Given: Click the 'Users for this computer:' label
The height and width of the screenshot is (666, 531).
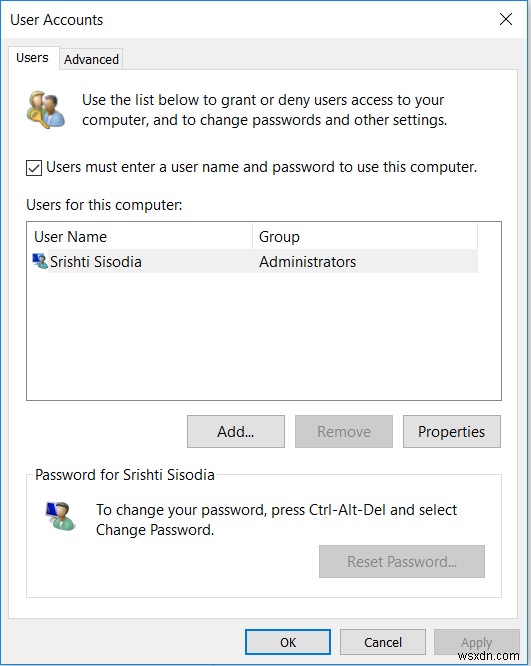Looking at the screenshot, I should tap(104, 205).
